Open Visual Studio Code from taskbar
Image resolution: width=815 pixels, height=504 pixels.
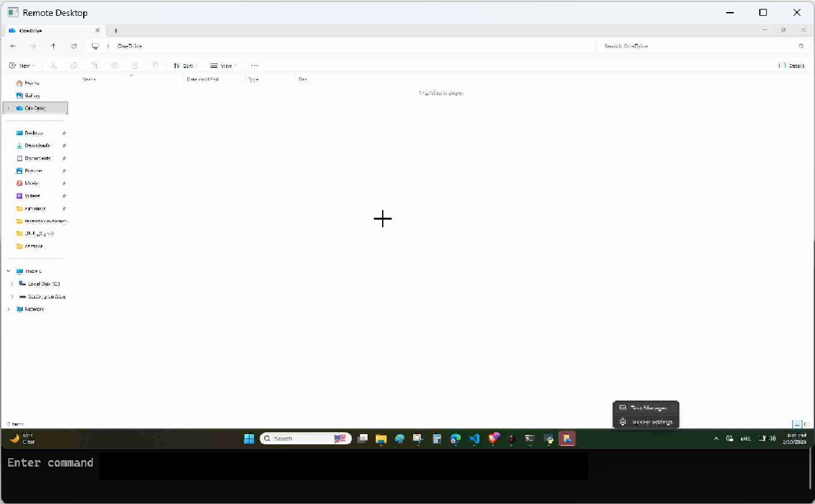click(x=474, y=439)
